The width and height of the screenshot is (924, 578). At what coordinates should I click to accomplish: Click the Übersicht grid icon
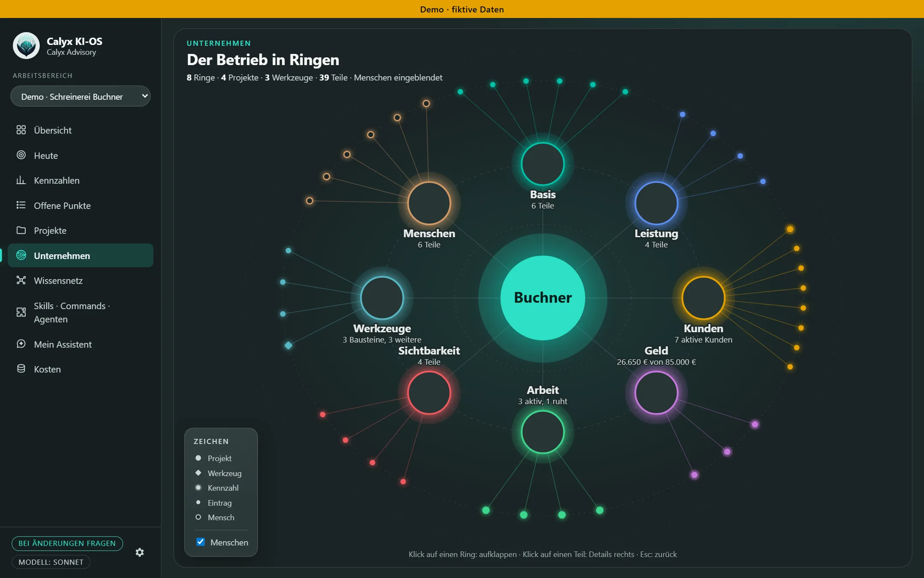tap(21, 130)
